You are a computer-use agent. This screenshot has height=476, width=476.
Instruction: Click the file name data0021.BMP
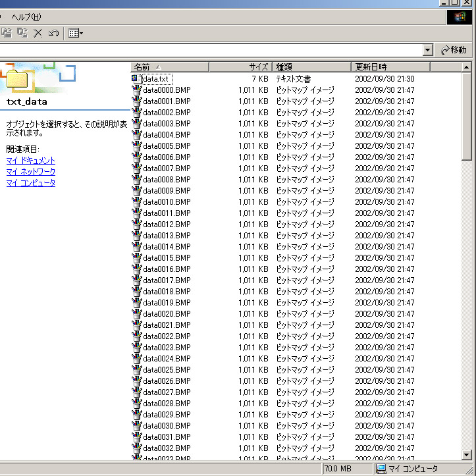pos(167,325)
